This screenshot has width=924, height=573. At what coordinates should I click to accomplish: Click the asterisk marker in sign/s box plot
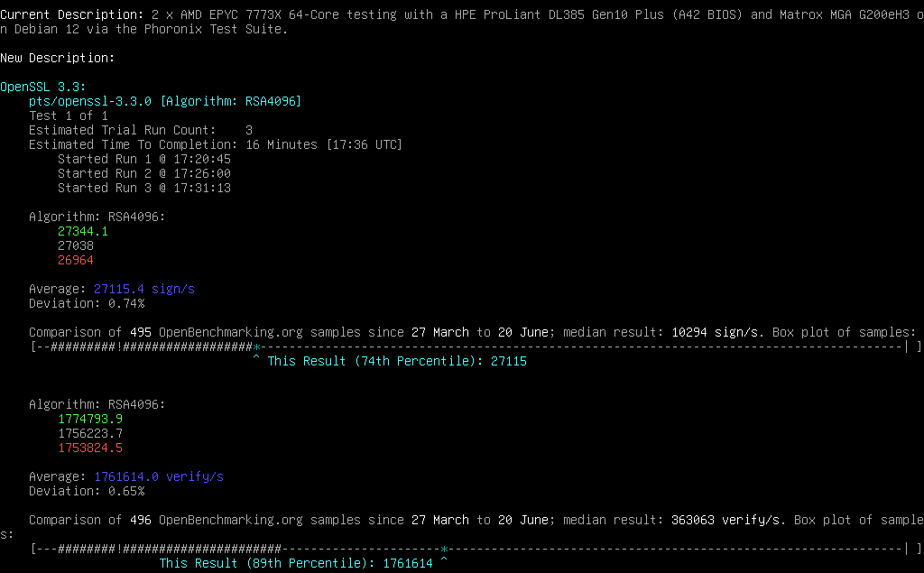[x=256, y=347]
